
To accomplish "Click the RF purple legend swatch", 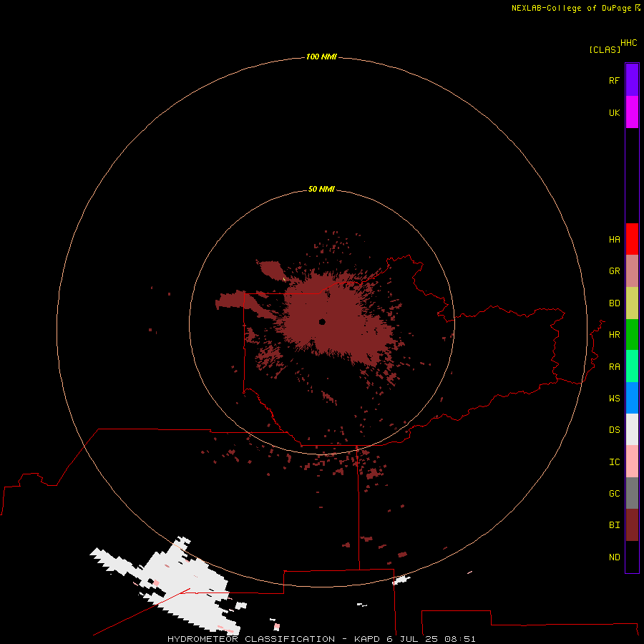I will pos(632,80).
